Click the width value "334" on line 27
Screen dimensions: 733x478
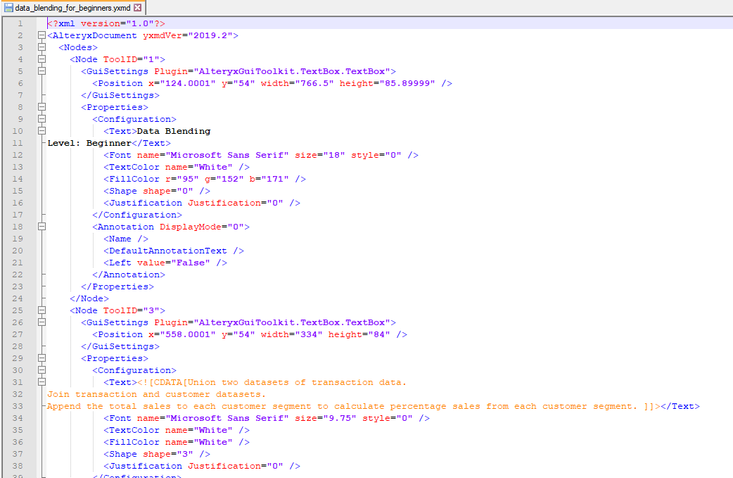point(309,335)
